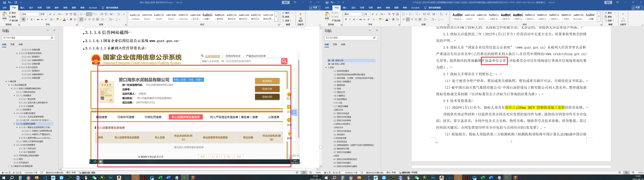Image resolution: width=644 pixels, height=180 pixels.
Task: Clear all formatting in left Word window
Action: pyautogui.click(x=67, y=14)
